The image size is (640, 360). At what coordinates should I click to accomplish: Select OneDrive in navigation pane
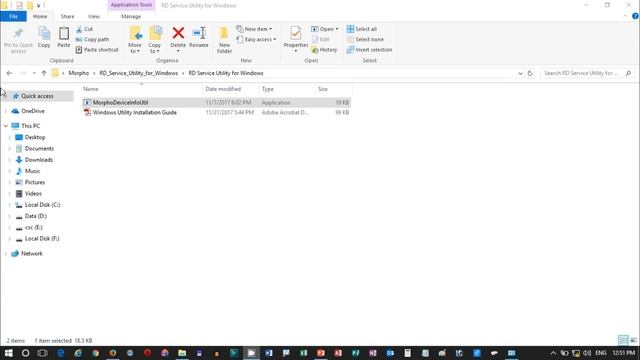tap(33, 111)
